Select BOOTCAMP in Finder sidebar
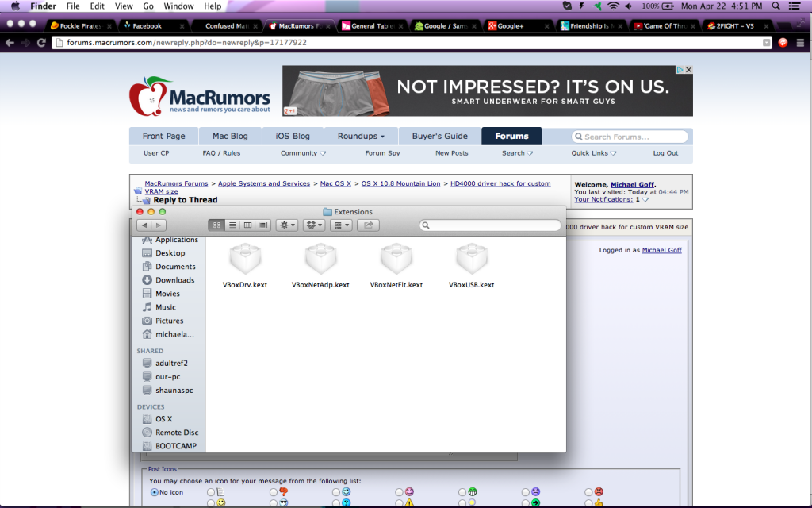Screen dimensions: 812x508 (170, 446)
